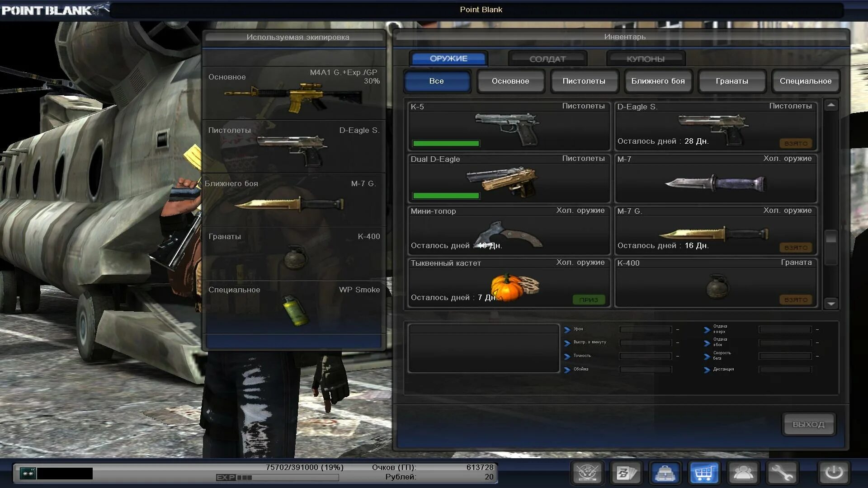Image resolution: width=868 pixels, height=488 pixels.
Task: Select the Dual D-Eagle inventory item
Action: (509, 178)
